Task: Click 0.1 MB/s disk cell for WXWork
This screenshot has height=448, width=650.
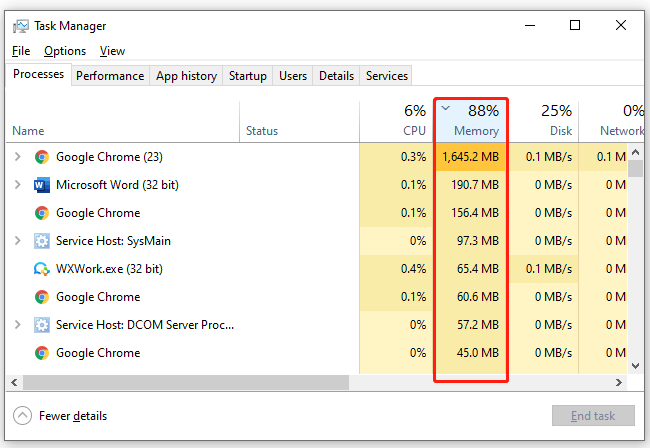Action: (x=543, y=269)
